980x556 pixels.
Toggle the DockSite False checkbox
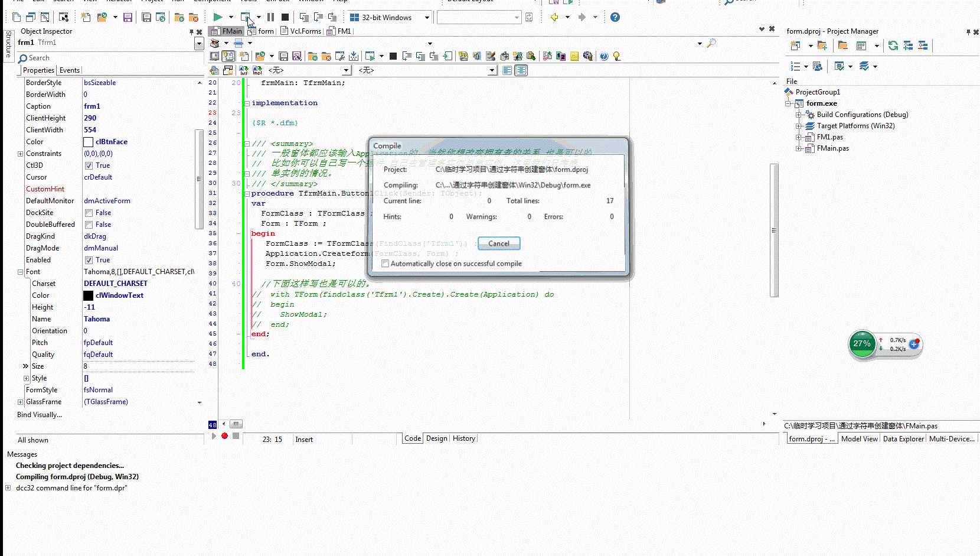89,213
